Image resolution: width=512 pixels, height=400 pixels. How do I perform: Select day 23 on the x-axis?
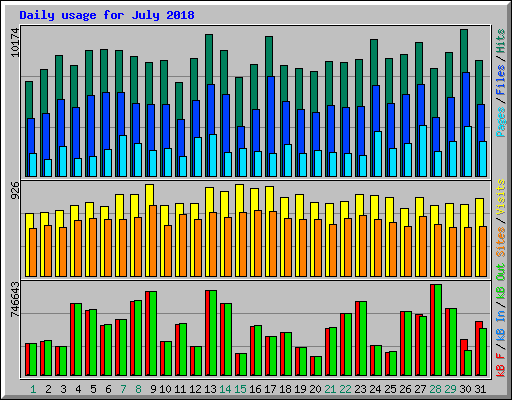(360, 389)
